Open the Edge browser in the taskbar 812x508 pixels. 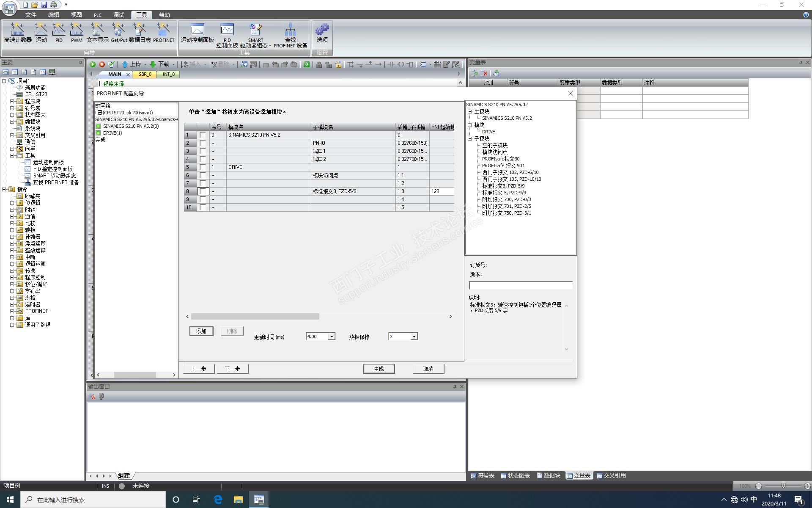218,500
